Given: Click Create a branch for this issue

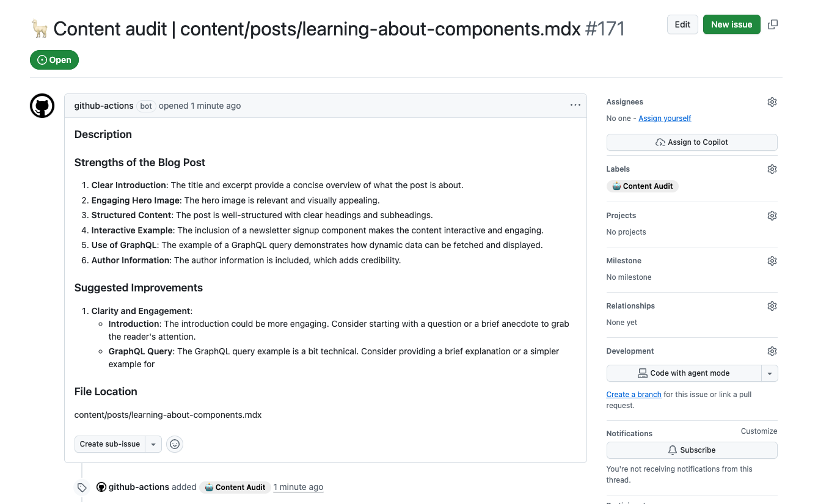Looking at the screenshot, I should [634, 394].
